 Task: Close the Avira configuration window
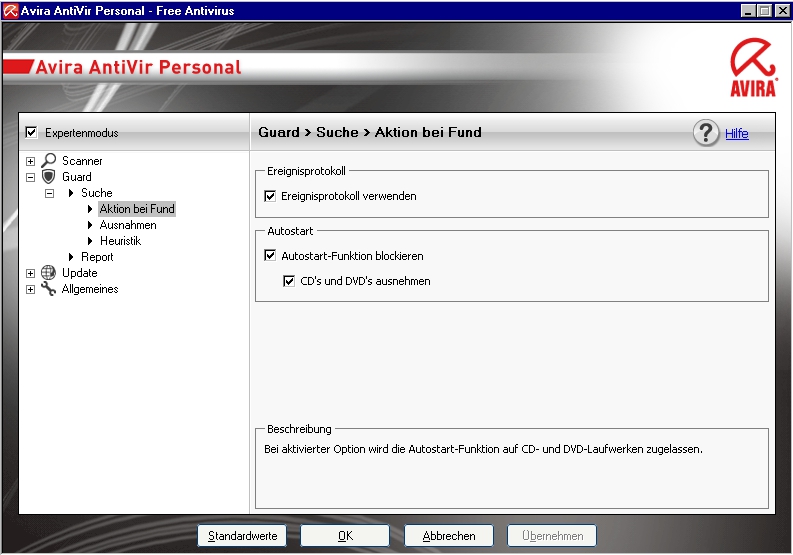(x=783, y=11)
